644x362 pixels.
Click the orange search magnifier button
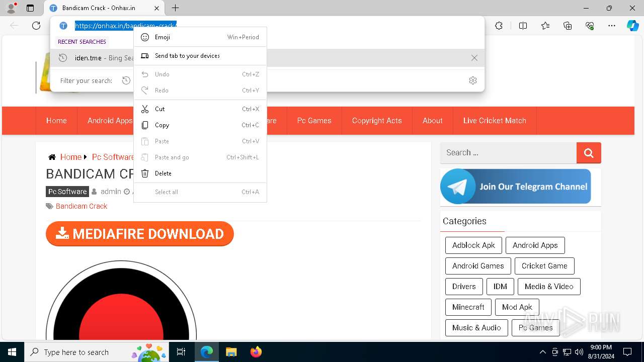(589, 153)
